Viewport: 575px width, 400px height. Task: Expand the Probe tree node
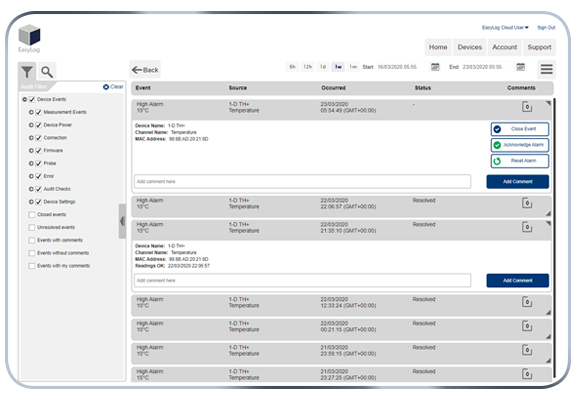point(31,164)
